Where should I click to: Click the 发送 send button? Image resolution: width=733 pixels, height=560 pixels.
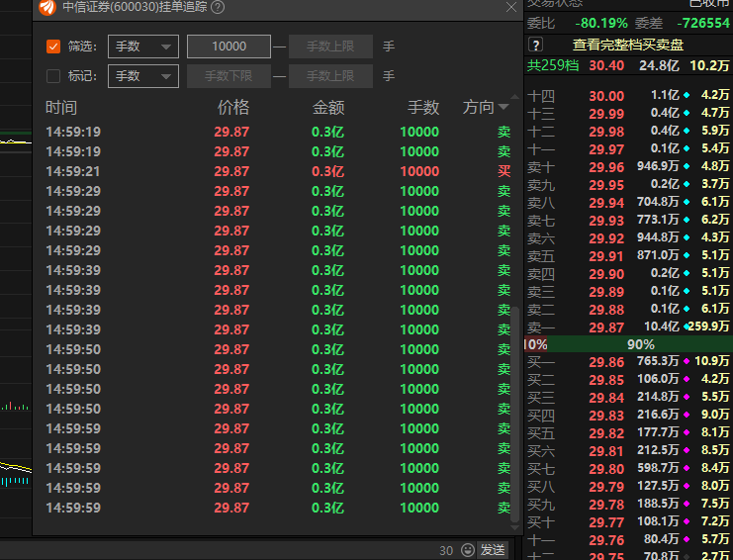point(493,550)
